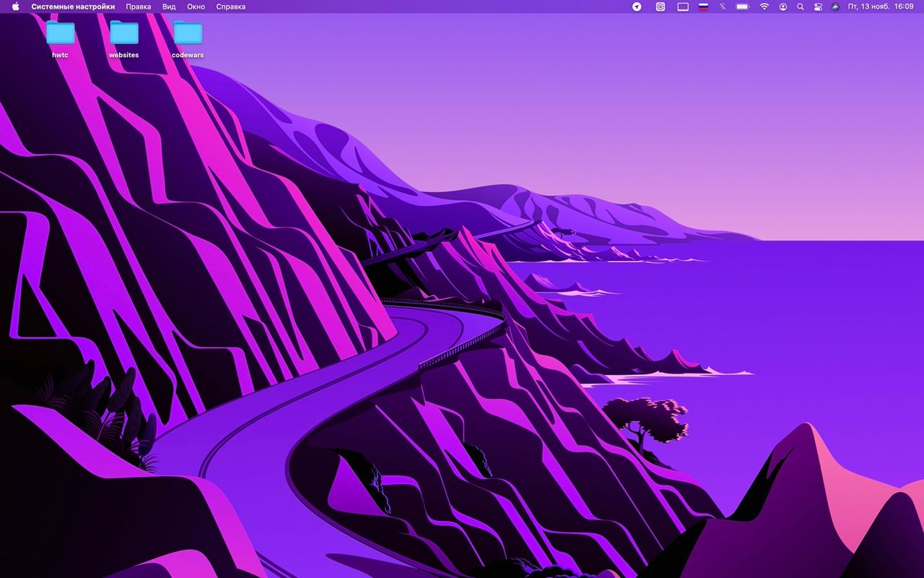Select the codewars folder icon

pyautogui.click(x=188, y=33)
